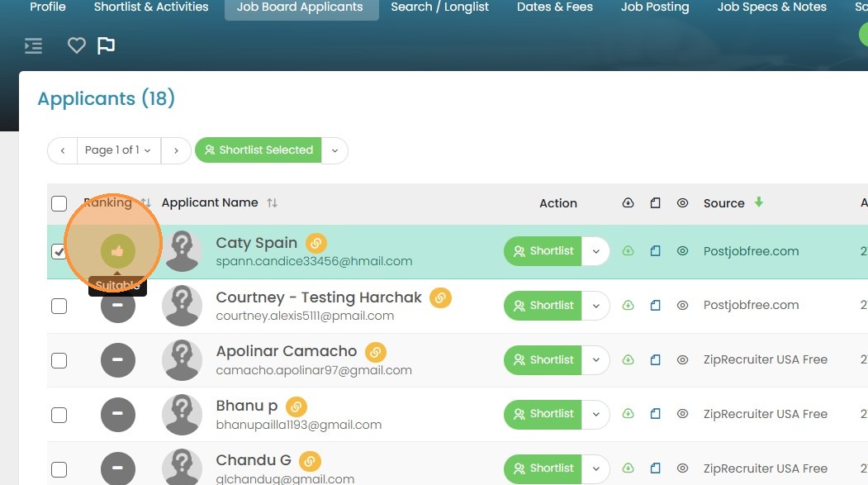This screenshot has width=868, height=485.
Task: Click link icon beside Bhanu p
Action: tap(296, 407)
